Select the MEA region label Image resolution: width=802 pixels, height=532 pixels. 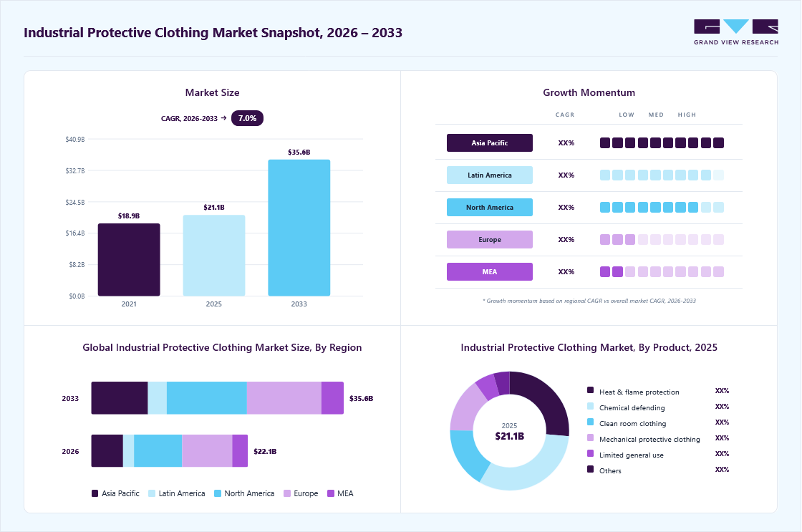490,271
